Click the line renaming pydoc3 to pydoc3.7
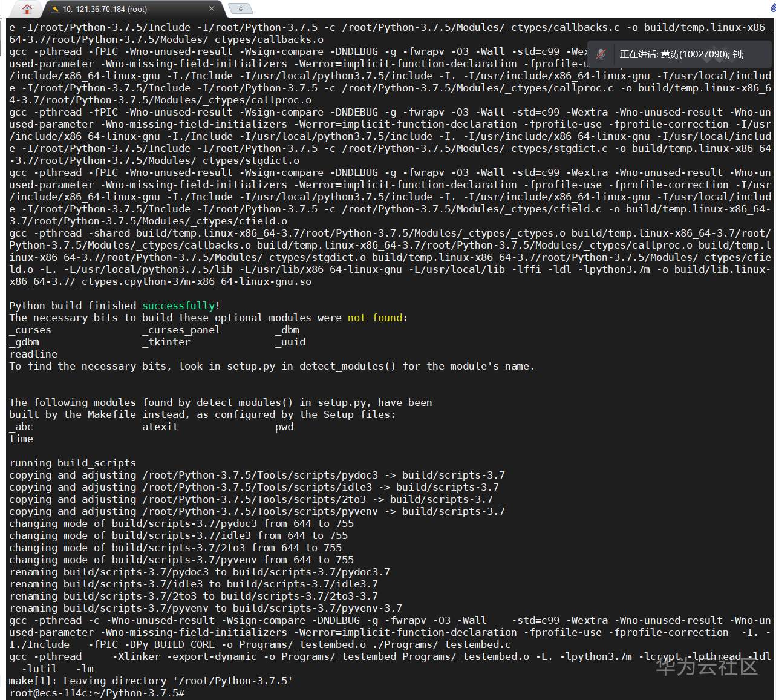The height and width of the screenshot is (700, 776). 200,572
